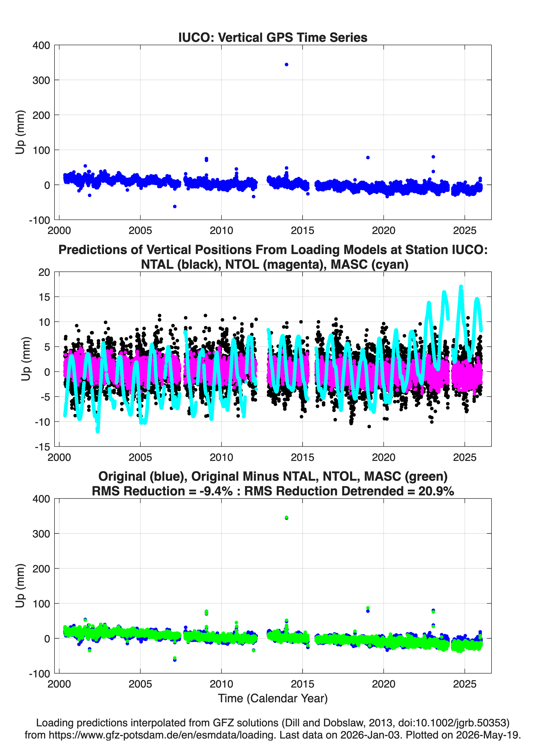Click the 400 y-axis label on top plot
This screenshot has height=756, width=546.
click(x=41, y=45)
